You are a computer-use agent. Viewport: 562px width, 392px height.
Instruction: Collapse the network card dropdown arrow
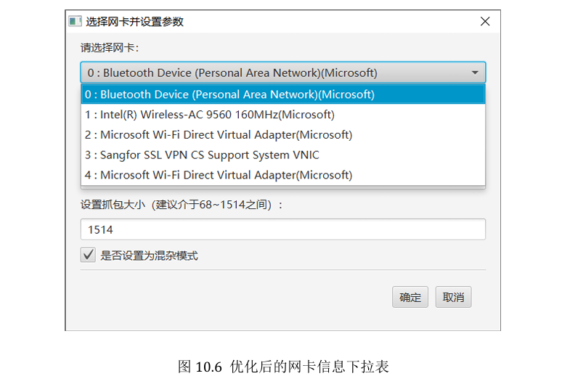pyautogui.click(x=475, y=73)
